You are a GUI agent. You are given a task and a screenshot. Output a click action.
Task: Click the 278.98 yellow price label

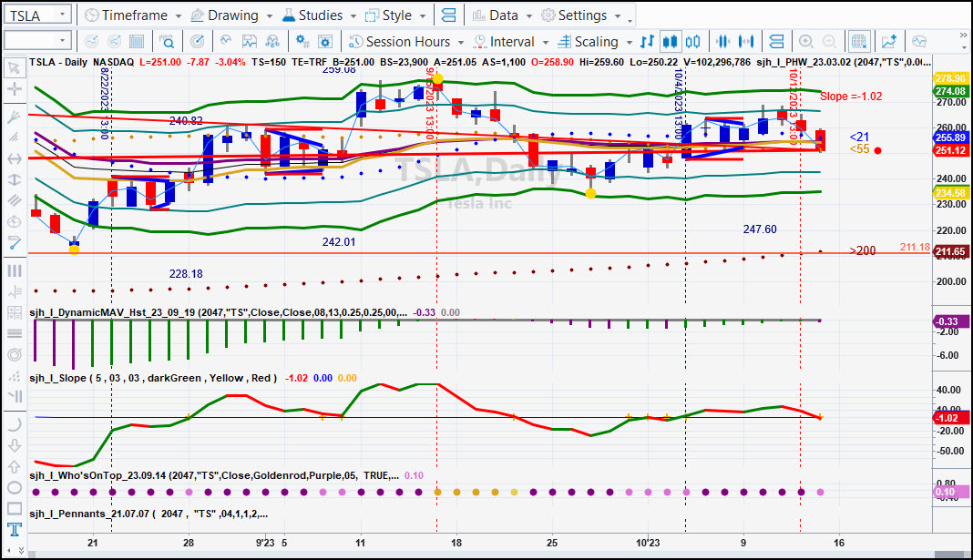coord(950,78)
